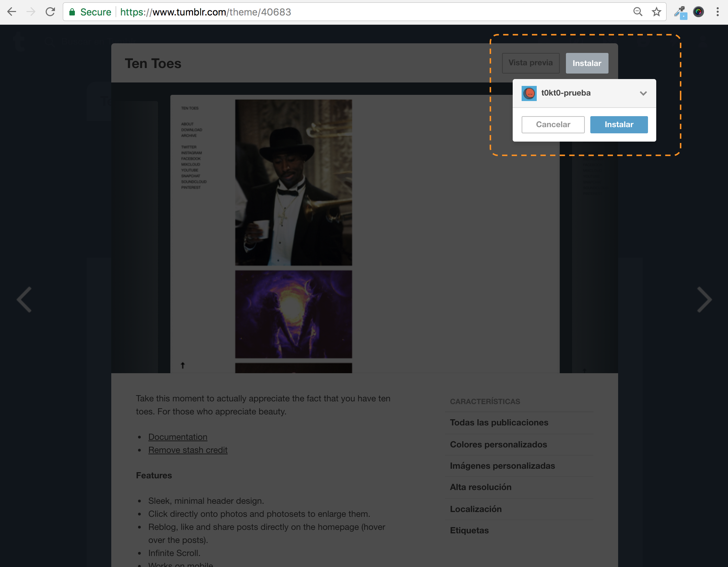Select Imágenes personalizadas feature
This screenshot has height=567, width=728.
click(x=502, y=466)
